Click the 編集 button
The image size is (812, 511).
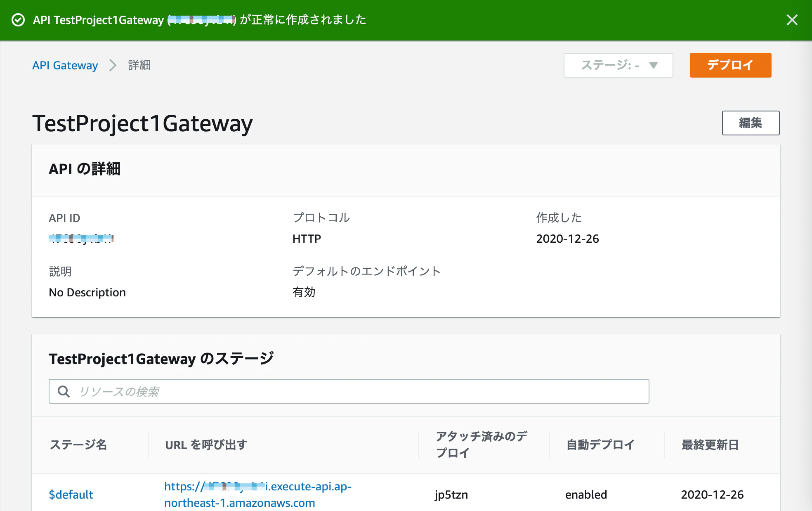click(751, 123)
